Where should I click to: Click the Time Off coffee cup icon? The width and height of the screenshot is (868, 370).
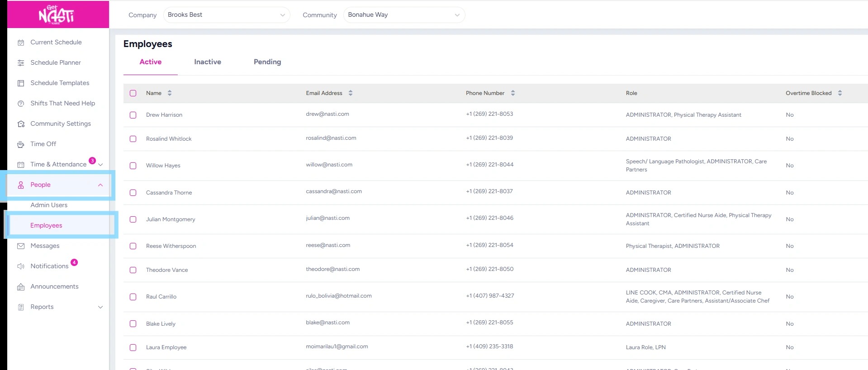click(x=21, y=144)
